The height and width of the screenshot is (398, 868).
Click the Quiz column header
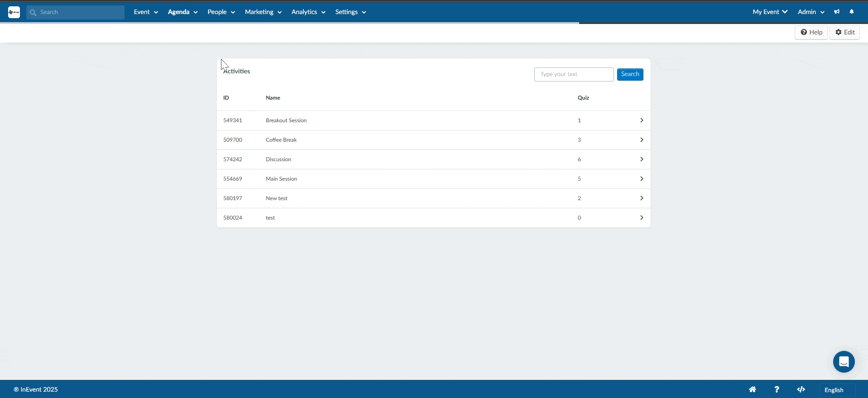[583, 98]
